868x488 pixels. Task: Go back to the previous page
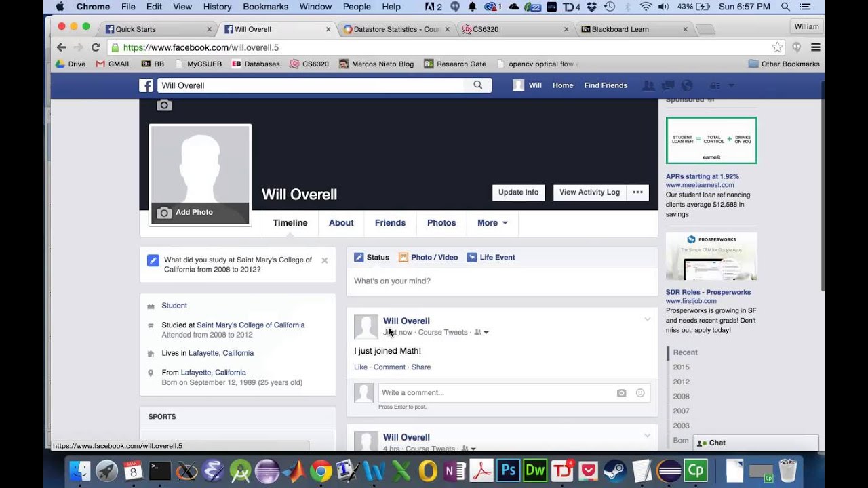[62, 47]
